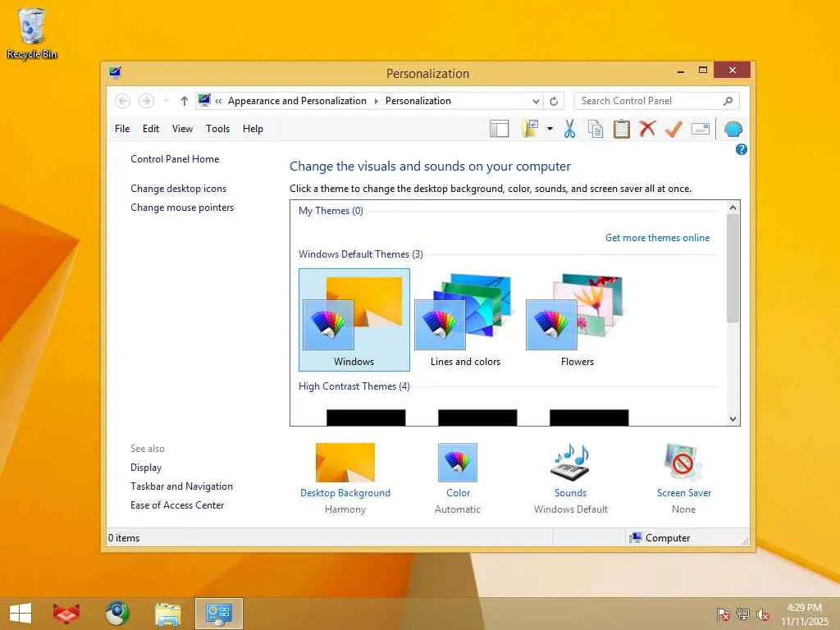Click the Refresh button in address bar
This screenshot has width=840, height=630.
(554, 101)
